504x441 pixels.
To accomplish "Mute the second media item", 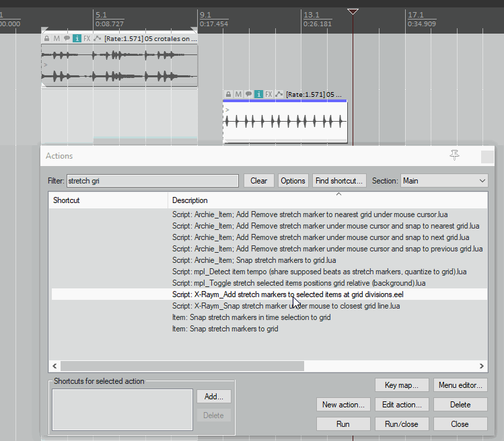I will tap(238, 95).
